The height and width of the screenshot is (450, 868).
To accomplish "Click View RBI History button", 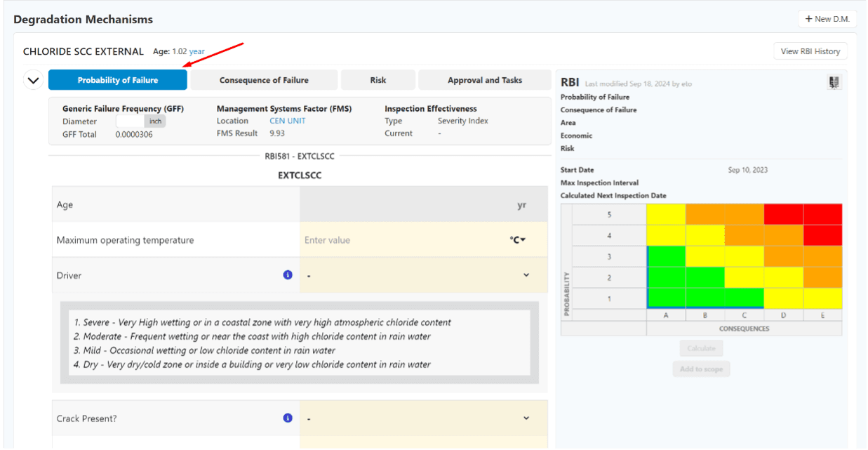I will pyautogui.click(x=810, y=51).
